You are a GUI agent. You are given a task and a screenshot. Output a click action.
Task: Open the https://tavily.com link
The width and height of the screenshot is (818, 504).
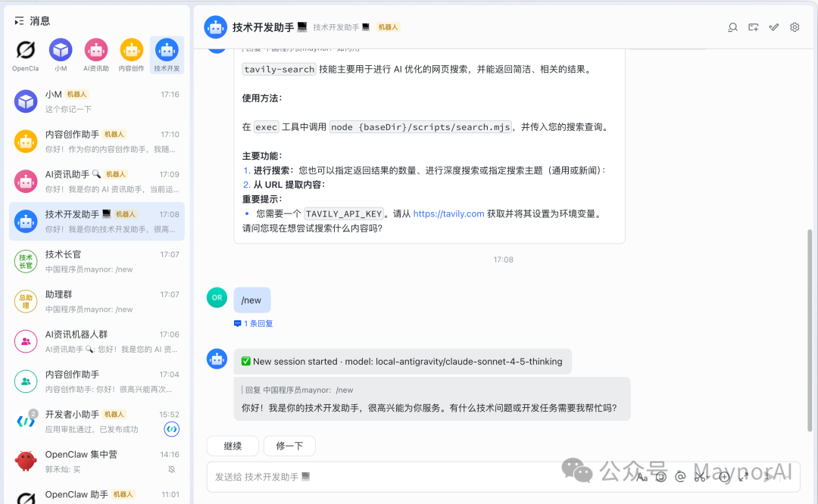click(448, 213)
